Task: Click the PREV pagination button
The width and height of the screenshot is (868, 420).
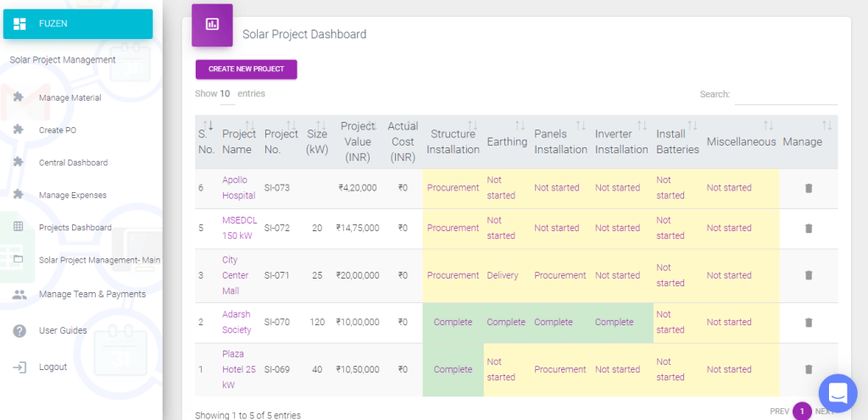Action: pos(780,412)
